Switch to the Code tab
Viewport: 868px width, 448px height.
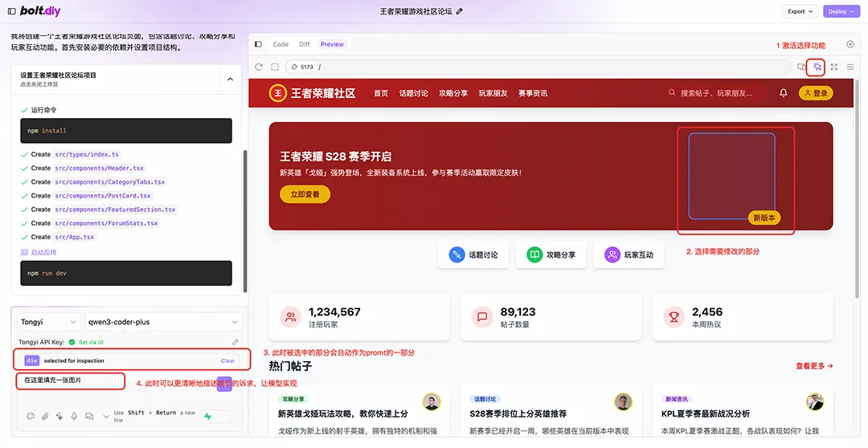pos(280,44)
